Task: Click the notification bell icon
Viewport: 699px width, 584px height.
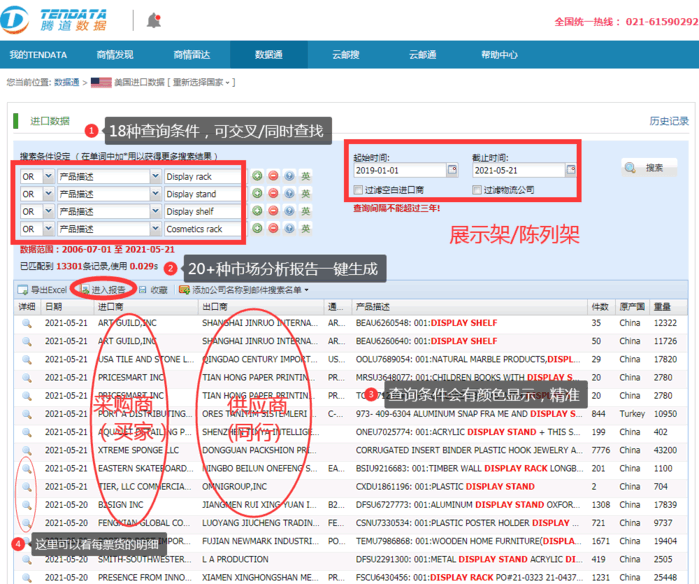Action: 154,21
